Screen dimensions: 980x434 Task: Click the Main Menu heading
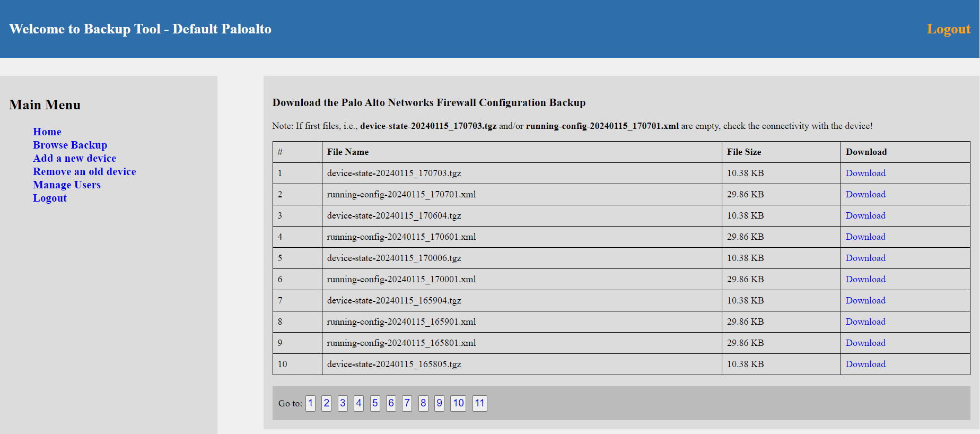pos(45,105)
